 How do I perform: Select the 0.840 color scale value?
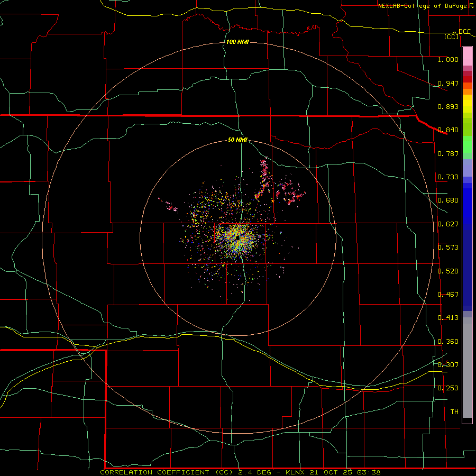[448, 130]
